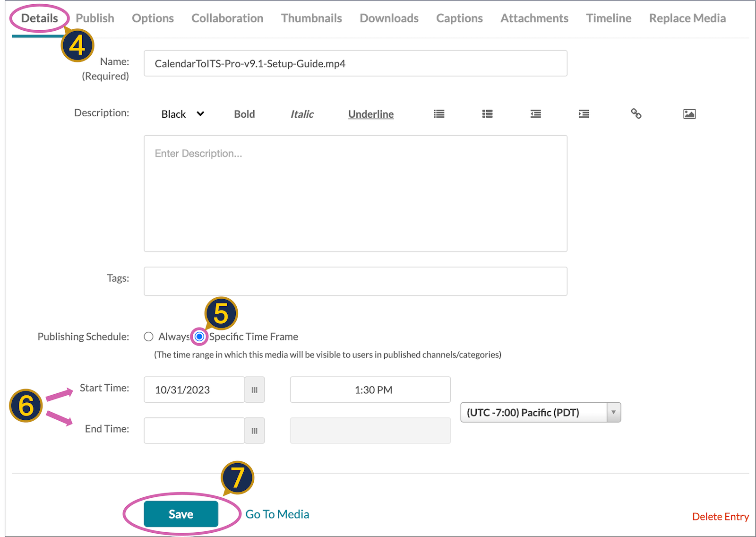This screenshot has width=756, height=537.
Task: Increase indent in the description editor
Action: [x=584, y=114]
